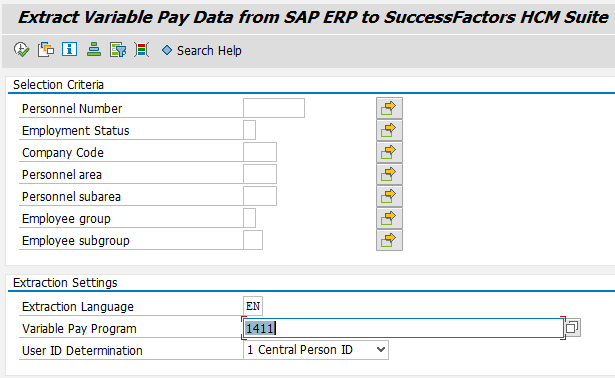Click the Get Variant icon

[x=46, y=50]
